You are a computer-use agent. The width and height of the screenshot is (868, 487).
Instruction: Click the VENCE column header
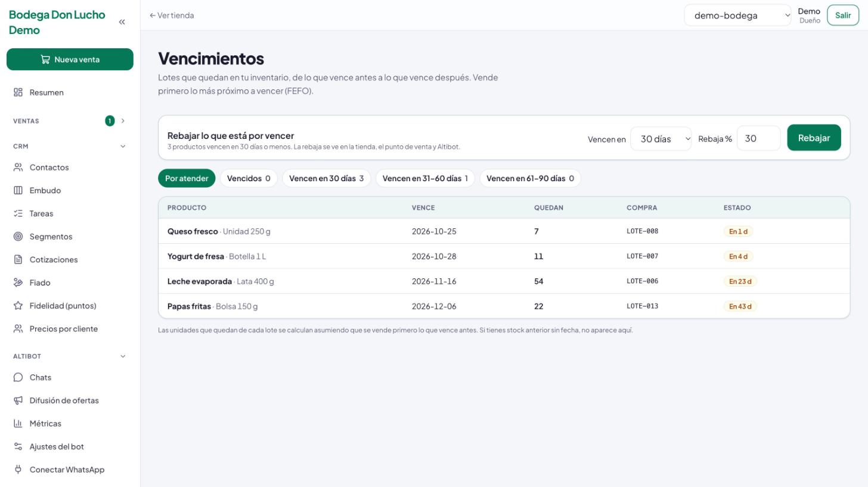click(423, 208)
